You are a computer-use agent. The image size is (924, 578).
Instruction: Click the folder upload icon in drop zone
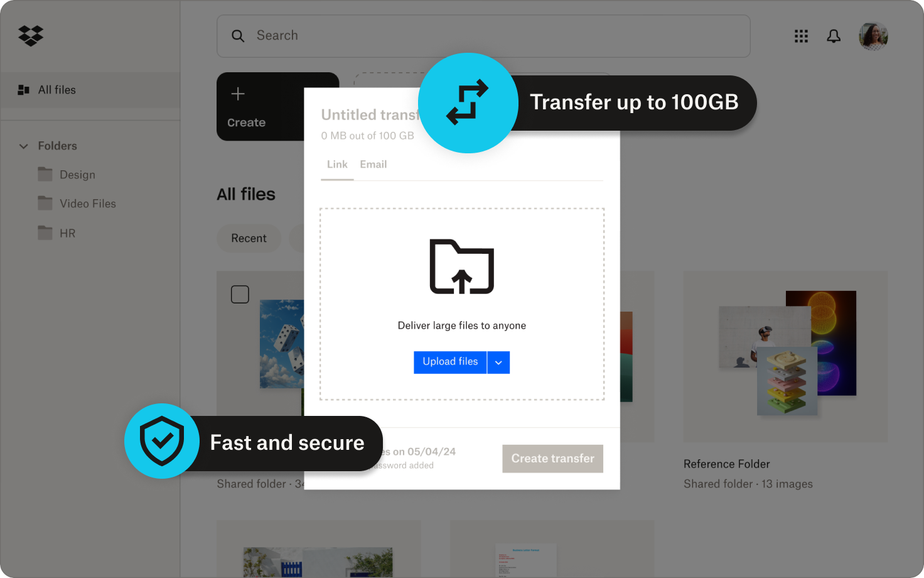coord(462,266)
